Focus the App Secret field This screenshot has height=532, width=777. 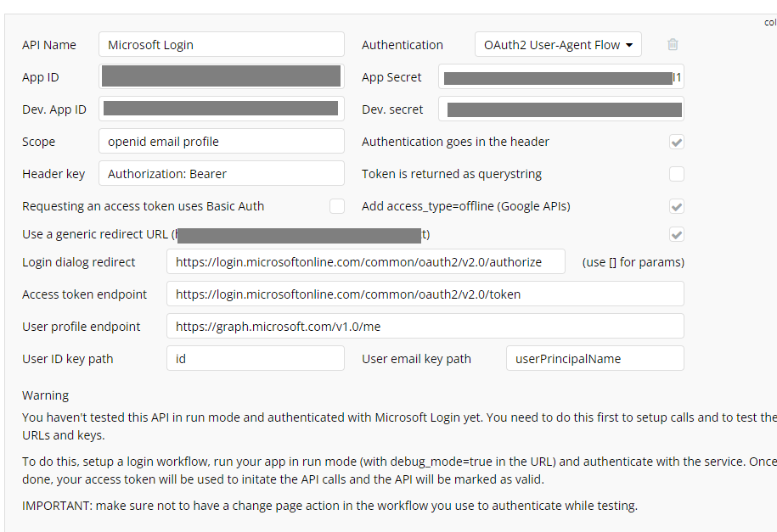(x=560, y=77)
